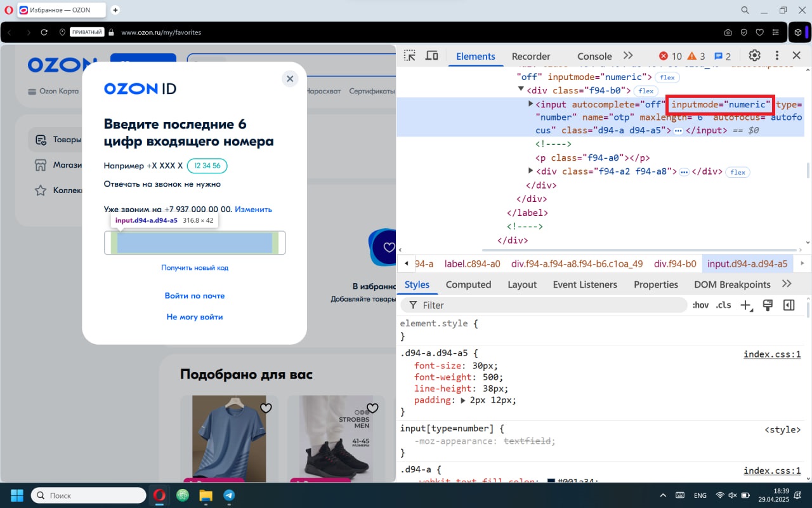Open DevTools three-dot customize menu
Viewport: 812px width, 508px height.
(776, 56)
